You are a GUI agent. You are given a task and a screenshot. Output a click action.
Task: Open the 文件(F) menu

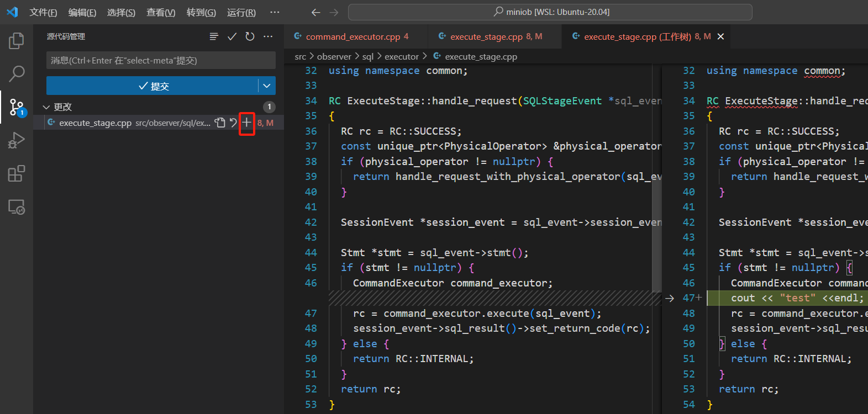(x=43, y=12)
